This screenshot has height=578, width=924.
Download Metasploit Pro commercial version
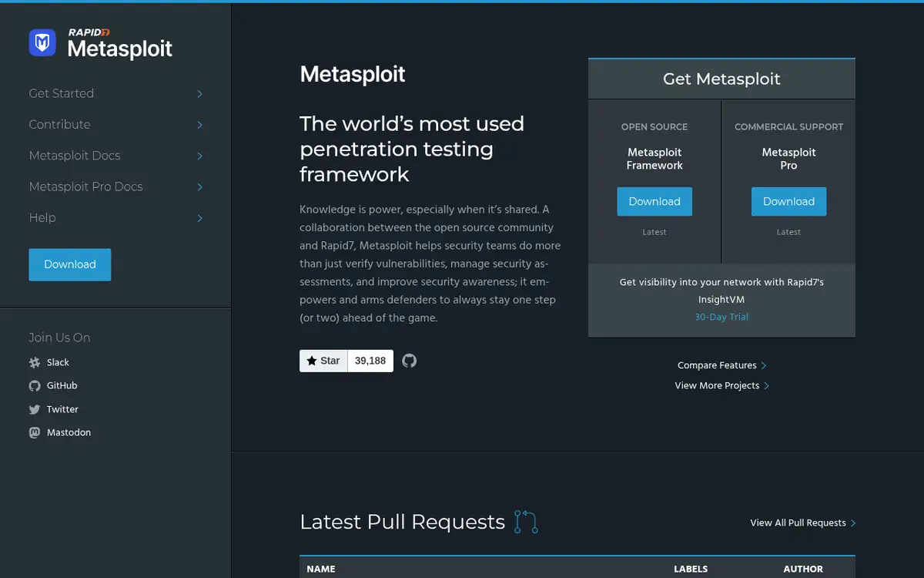pyautogui.click(x=788, y=201)
